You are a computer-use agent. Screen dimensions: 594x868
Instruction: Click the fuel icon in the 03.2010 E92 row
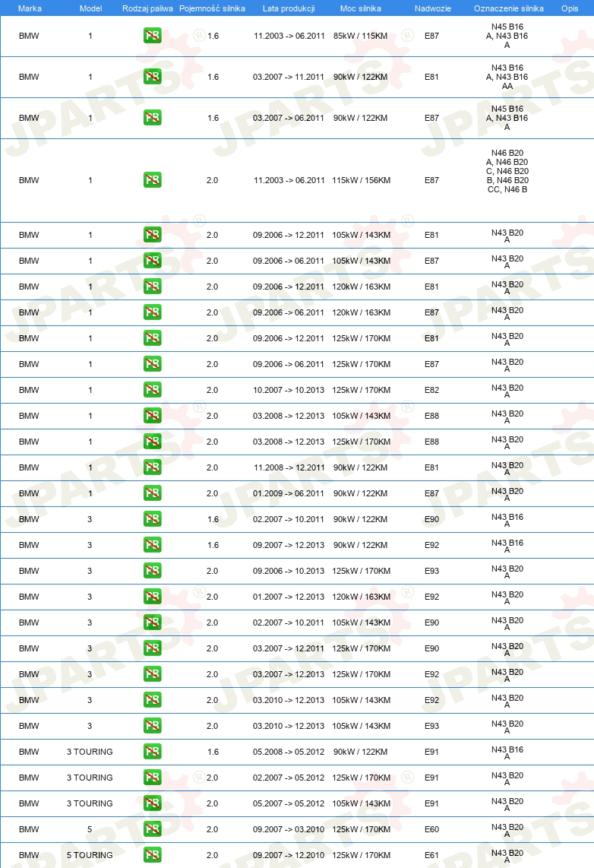click(152, 700)
